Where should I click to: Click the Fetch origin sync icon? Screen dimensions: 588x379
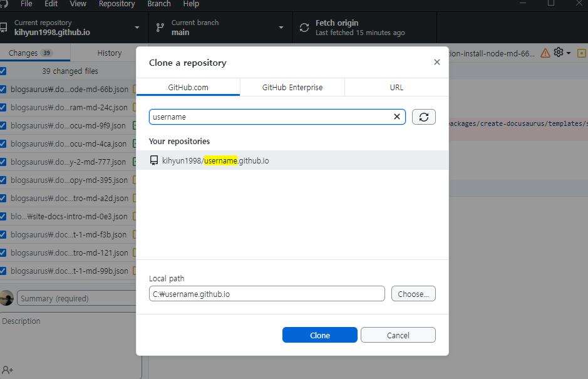click(304, 28)
